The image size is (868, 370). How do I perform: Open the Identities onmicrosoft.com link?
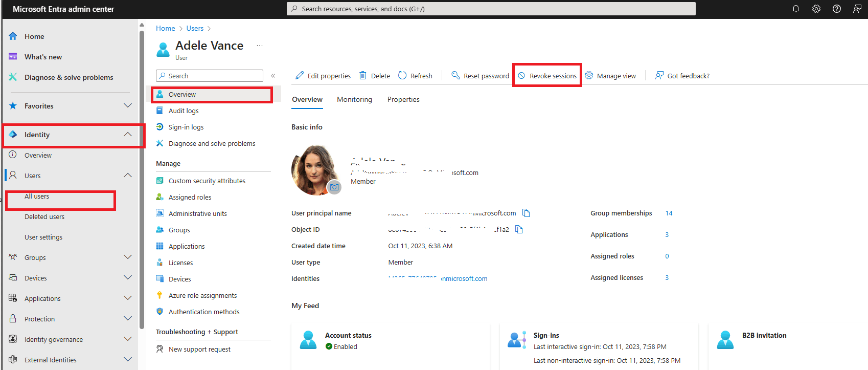tap(438, 278)
